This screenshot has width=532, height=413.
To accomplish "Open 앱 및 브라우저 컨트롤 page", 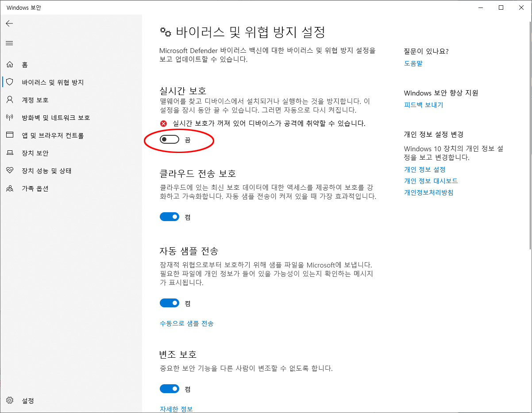I will pyautogui.click(x=71, y=135).
